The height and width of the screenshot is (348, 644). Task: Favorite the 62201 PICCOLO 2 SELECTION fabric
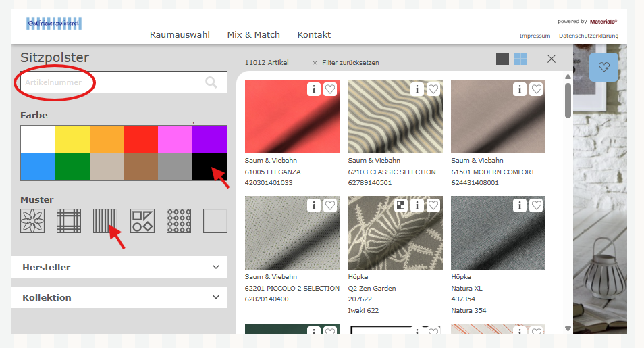coord(330,205)
